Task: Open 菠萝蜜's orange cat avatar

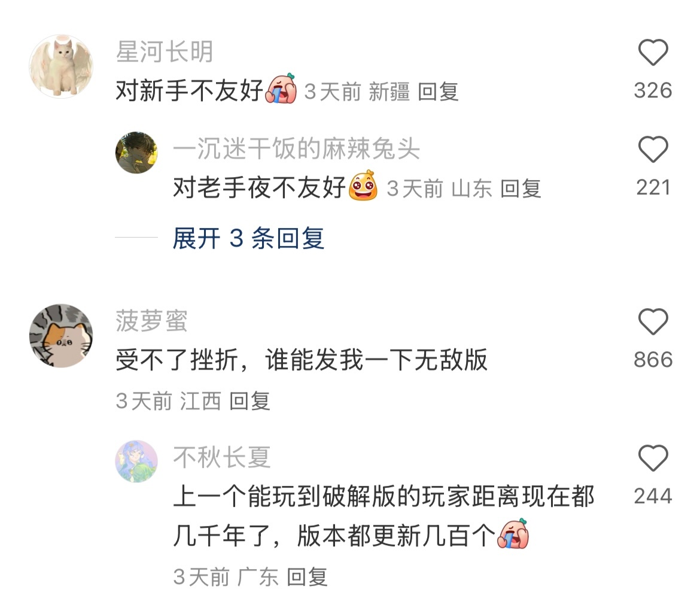Action: (61, 336)
